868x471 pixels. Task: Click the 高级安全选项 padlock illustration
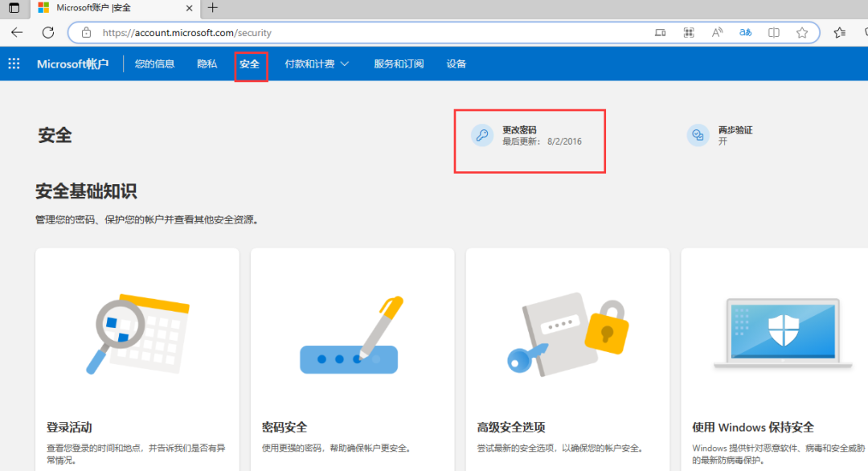(568, 334)
